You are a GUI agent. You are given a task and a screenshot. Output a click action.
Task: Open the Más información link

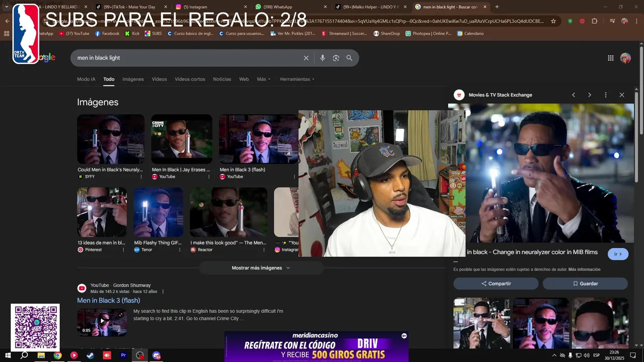tap(584, 269)
